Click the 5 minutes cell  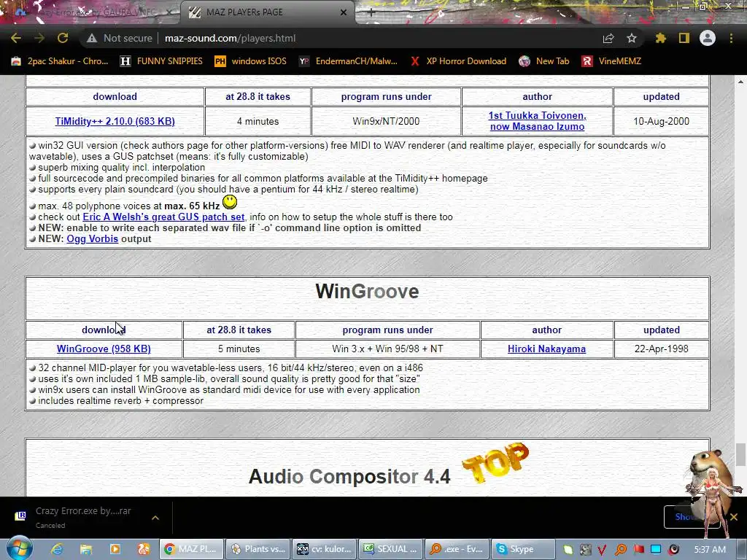click(x=239, y=349)
